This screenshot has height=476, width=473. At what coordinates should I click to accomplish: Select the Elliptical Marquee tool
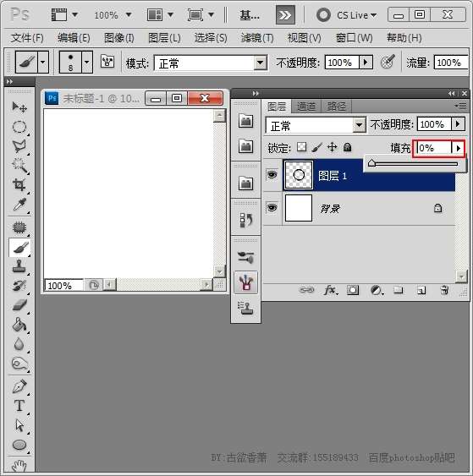click(19, 127)
